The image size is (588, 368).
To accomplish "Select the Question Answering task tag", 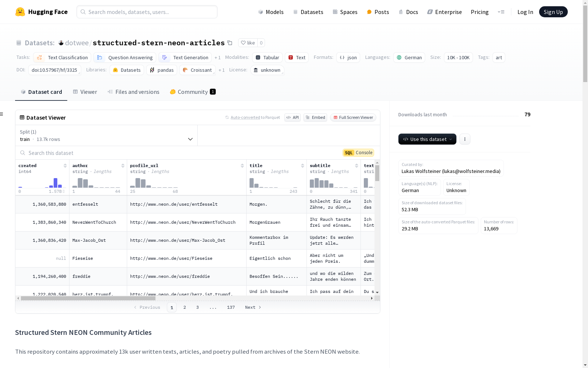I will [125, 57].
